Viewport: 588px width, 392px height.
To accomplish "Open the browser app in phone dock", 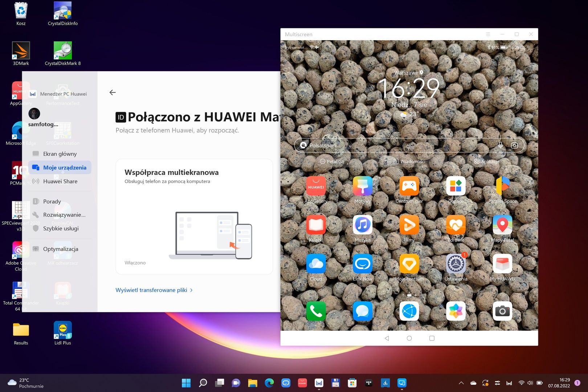I will coord(409,311).
